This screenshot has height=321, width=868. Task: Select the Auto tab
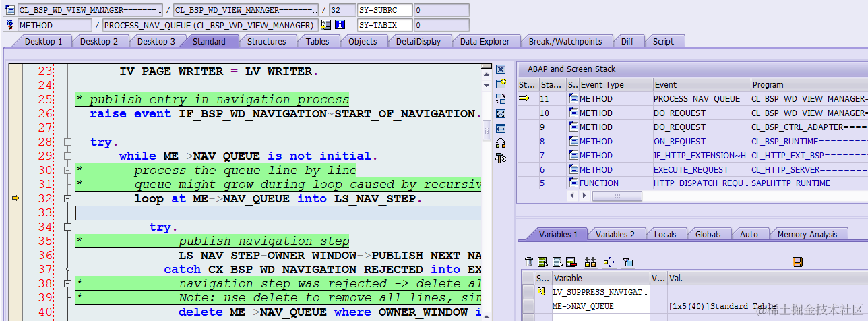(x=749, y=234)
